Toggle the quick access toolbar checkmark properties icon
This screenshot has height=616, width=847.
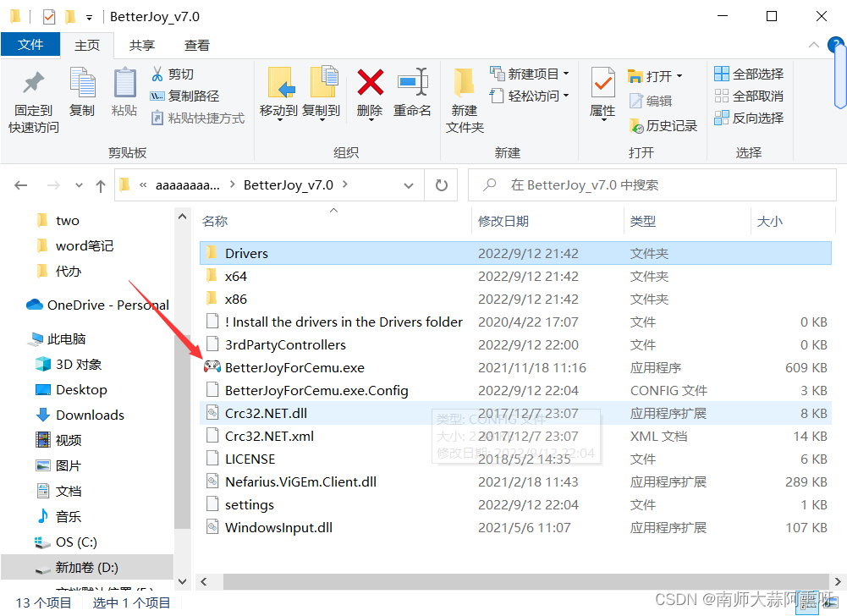point(49,17)
